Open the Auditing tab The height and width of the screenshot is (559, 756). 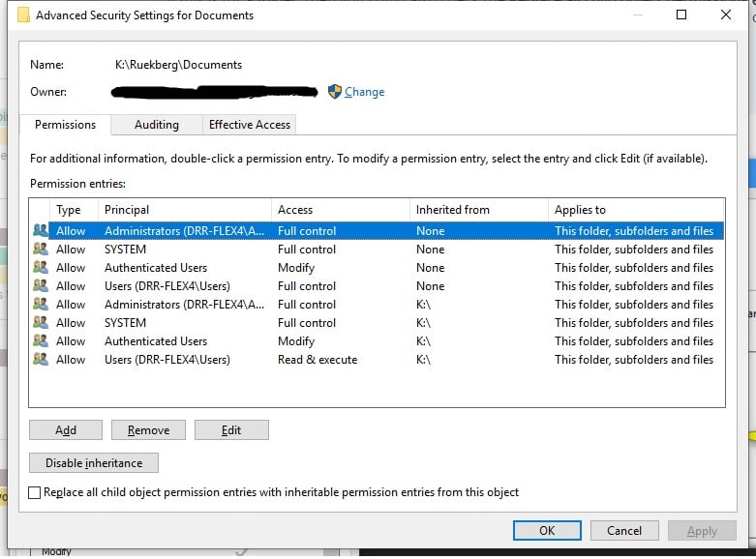(x=156, y=125)
